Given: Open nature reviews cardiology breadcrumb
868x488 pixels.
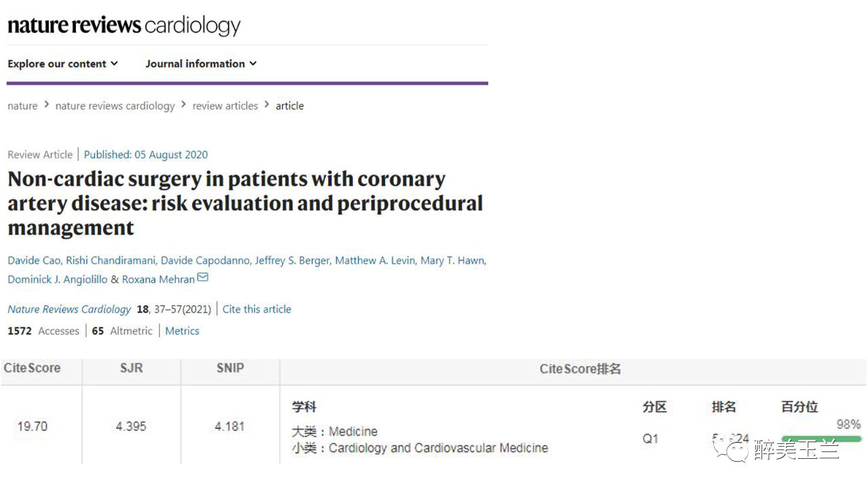Looking at the screenshot, I should pos(115,106).
